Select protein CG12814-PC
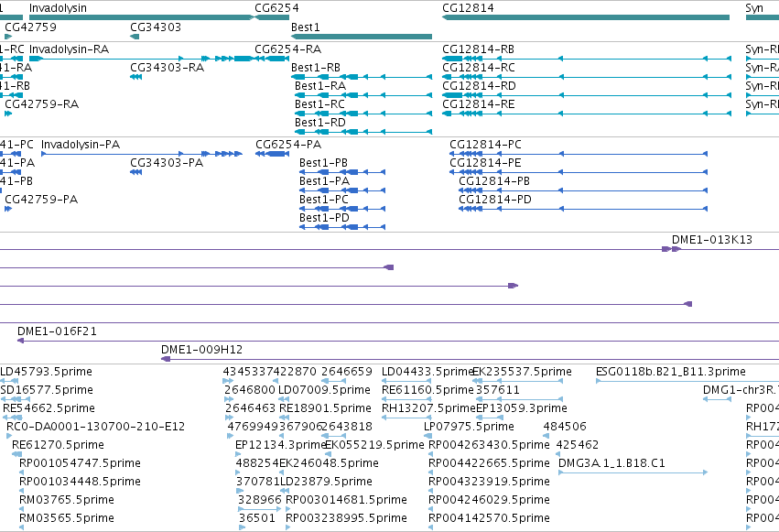 [x=579, y=154]
